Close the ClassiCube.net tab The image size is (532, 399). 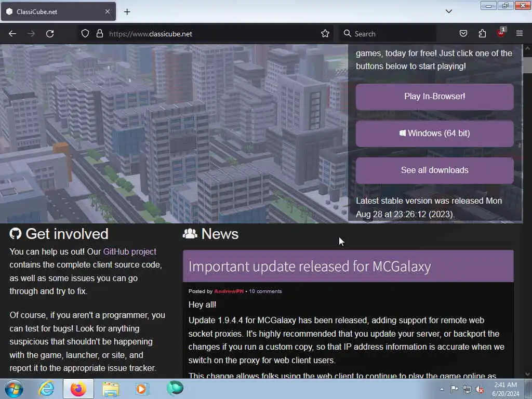107,11
